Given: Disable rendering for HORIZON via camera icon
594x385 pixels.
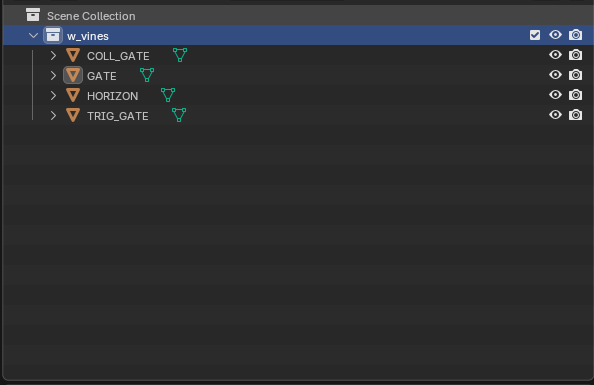Looking at the screenshot, I should [575, 95].
